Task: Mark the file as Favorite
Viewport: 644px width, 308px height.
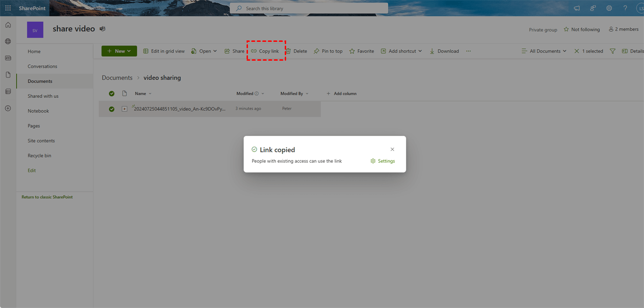Action: (x=362, y=51)
